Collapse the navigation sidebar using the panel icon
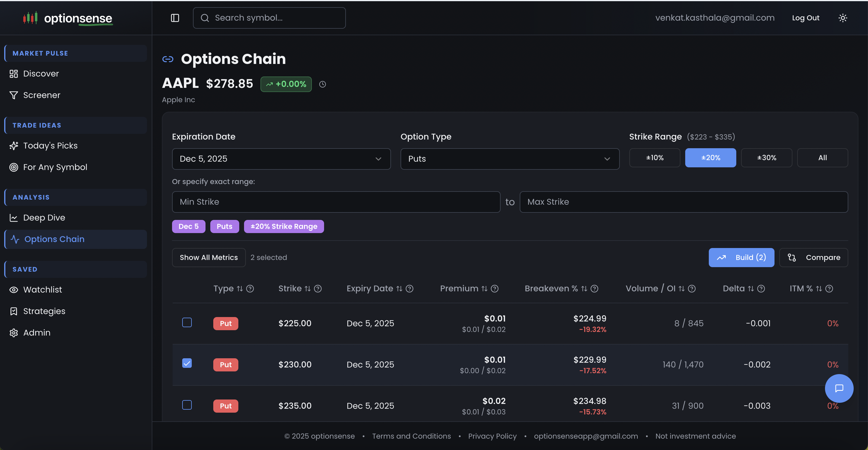 click(x=175, y=18)
